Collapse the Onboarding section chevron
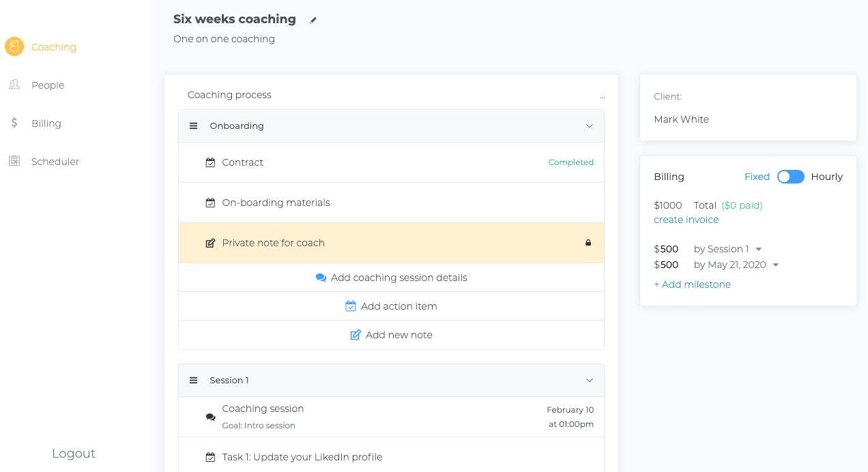Screen dimensions: 868x472 [590, 126]
